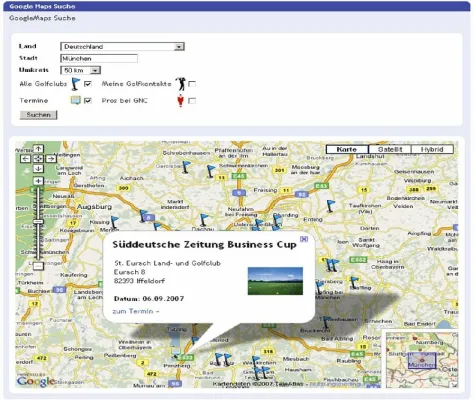This screenshot has height=400, width=474.
Task: Switch to the Hybrid map view
Action: coord(432,149)
